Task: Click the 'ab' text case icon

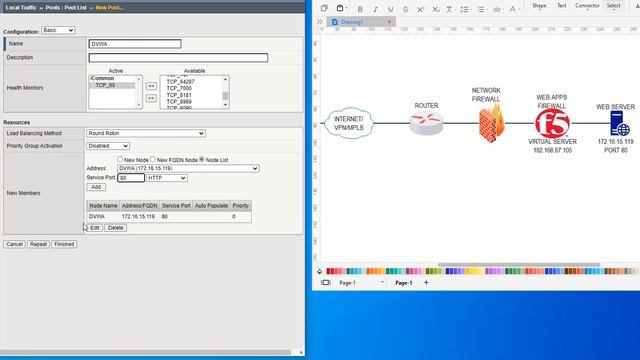Action: tap(497, 9)
